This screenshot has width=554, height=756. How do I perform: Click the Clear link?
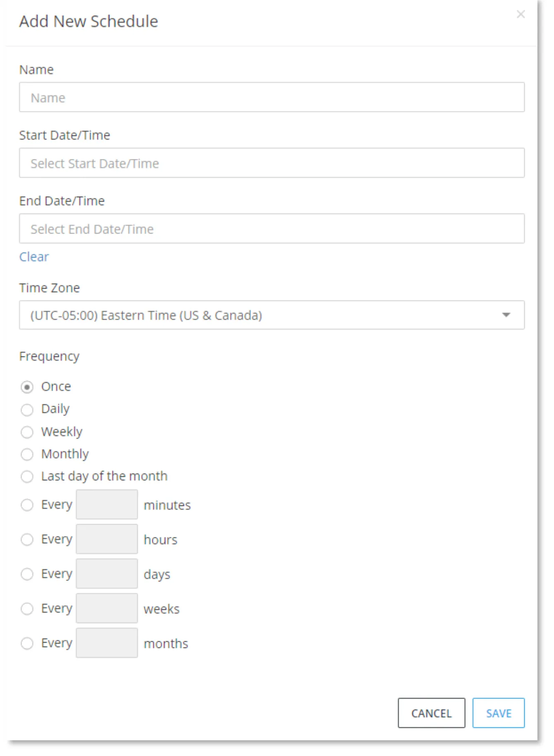pyautogui.click(x=34, y=257)
